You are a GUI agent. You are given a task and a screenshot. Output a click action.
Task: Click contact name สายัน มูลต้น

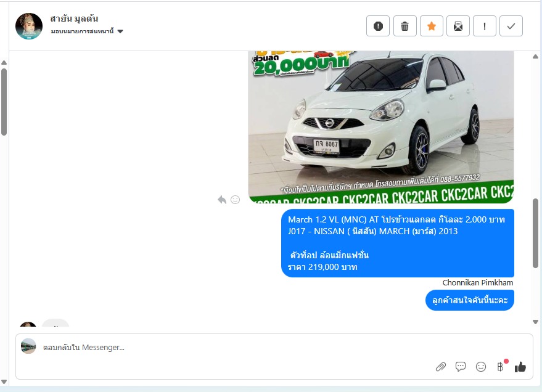74,18
